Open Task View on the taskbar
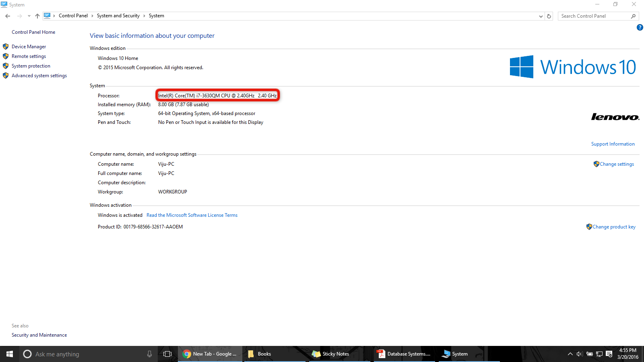This screenshot has height=362, width=644. point(167,354)
